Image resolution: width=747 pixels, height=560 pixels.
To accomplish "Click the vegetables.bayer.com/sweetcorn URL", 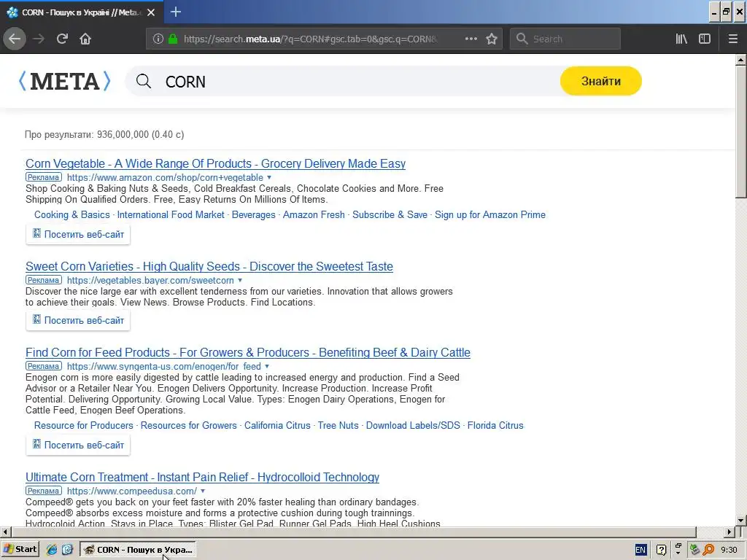I will click(x=150, y=281).
